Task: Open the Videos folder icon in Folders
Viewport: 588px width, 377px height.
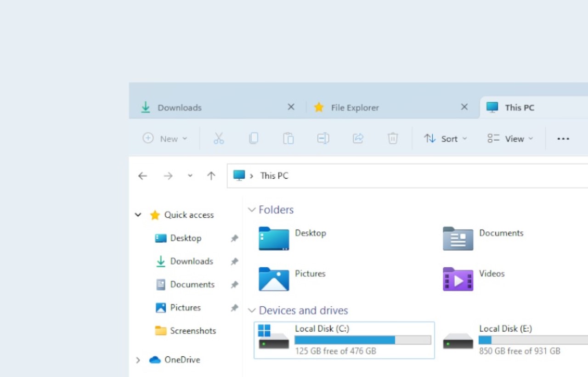Action: [458, 279]
